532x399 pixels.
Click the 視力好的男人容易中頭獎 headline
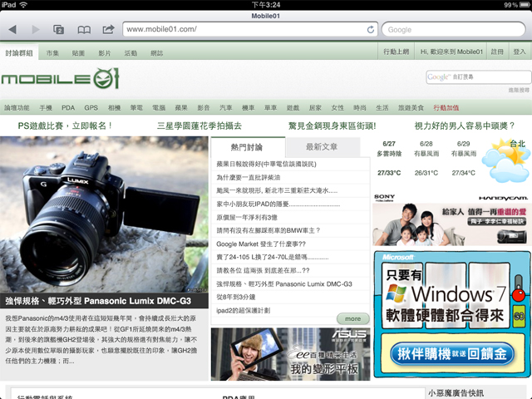pos(465,126)
